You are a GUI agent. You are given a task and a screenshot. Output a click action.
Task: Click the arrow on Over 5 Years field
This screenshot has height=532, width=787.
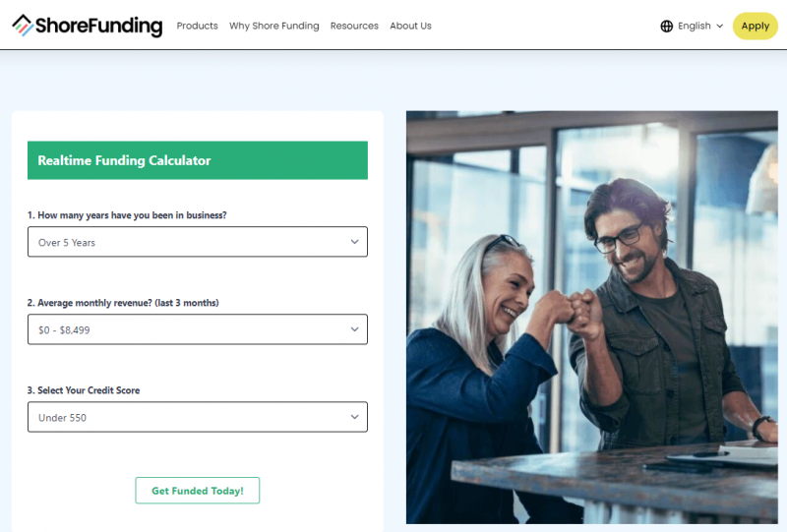[354, 242]
